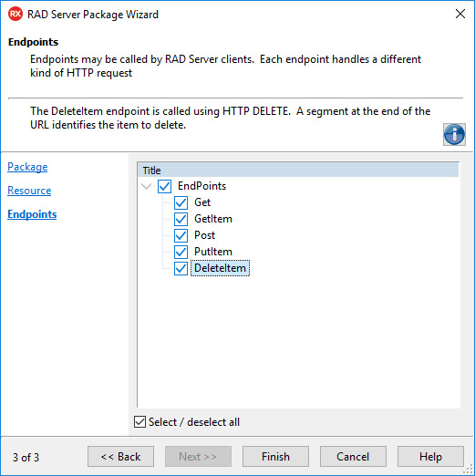The image size is (475, 476).
Task: Go to the Resource wizard page
Action: click(29, 191)
